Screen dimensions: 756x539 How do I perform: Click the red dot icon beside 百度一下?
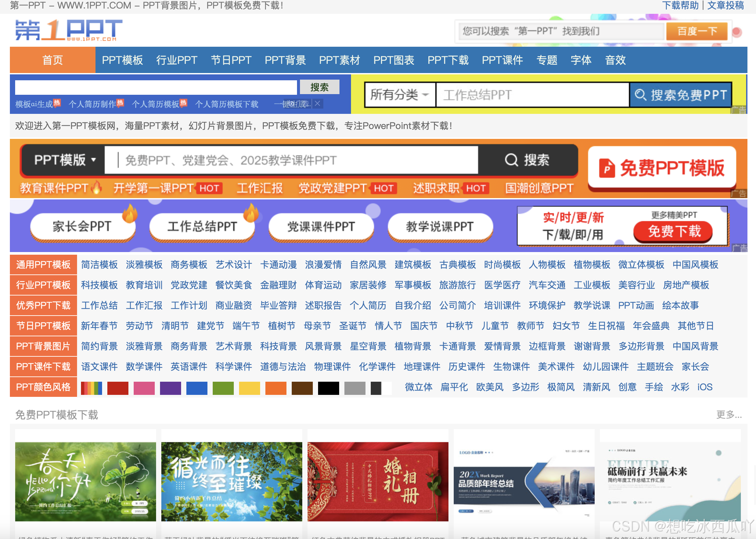point(737,32)
